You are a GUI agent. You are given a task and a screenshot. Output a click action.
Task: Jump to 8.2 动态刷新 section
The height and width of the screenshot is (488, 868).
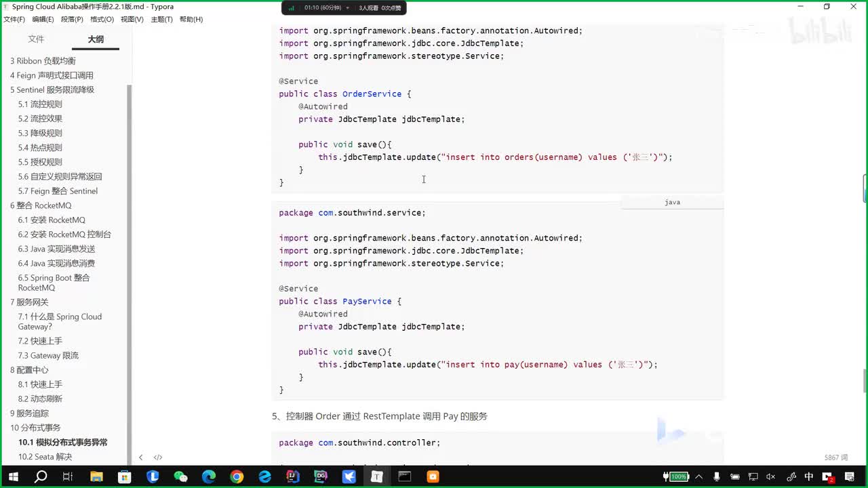40,399
